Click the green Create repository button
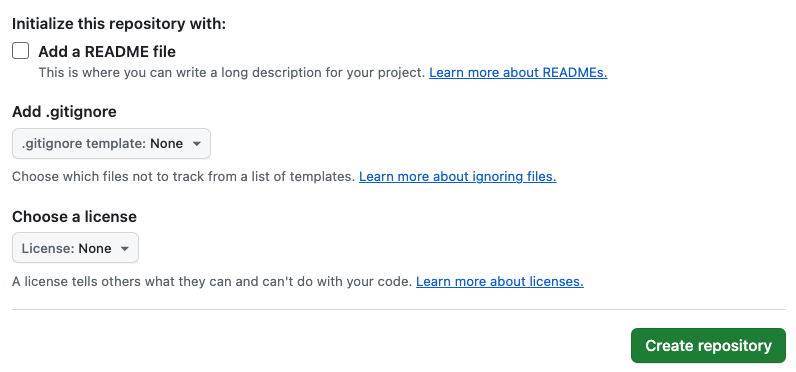796x372 pixels. [708, 346]
